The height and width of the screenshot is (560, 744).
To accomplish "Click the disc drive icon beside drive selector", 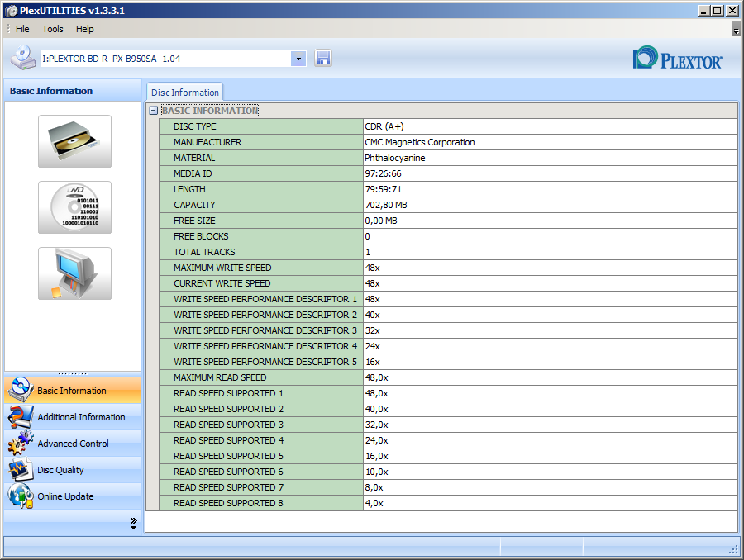I will pyautogui.click(x=23, y=58).
